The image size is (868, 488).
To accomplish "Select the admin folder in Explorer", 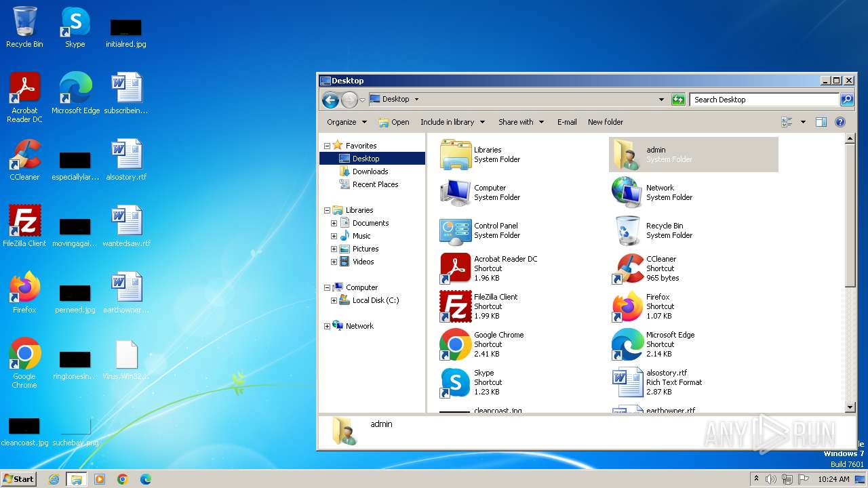I will [694, 155].
